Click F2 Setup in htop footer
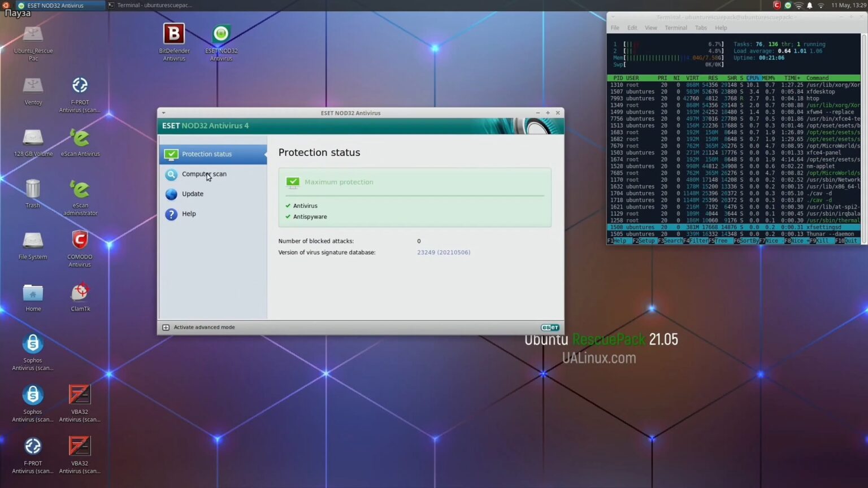The image size is (868, 488). tap(644, 241)
